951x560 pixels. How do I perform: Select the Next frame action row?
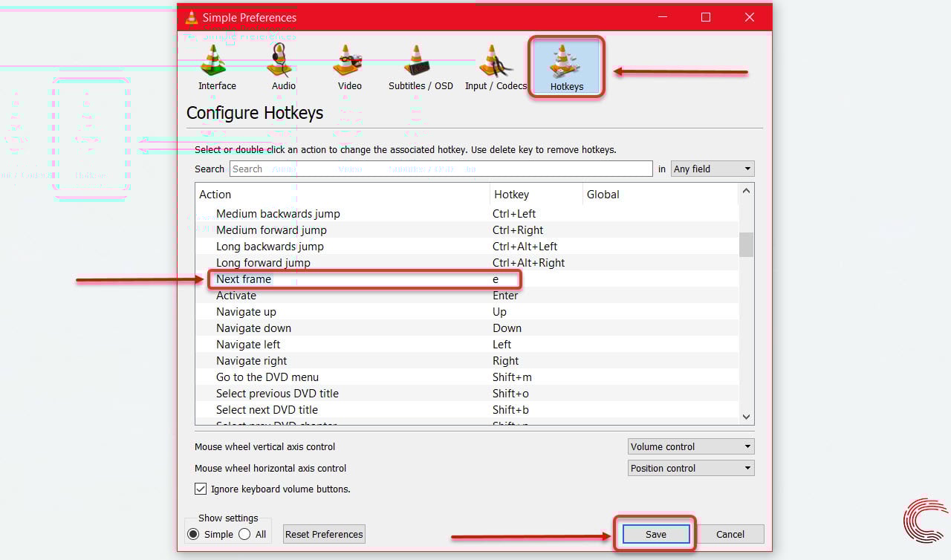[x=467, y=279]
